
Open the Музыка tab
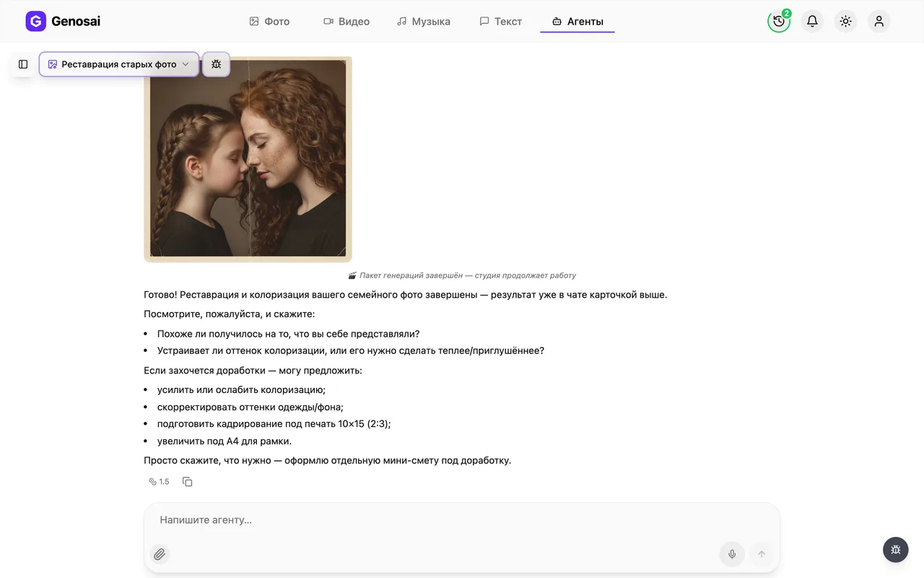(424, 22)
